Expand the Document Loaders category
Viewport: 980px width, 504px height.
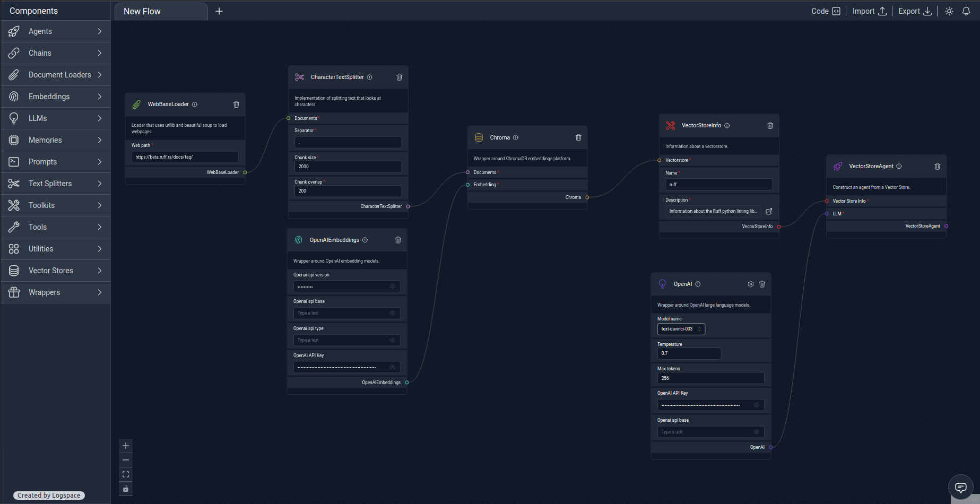56,75
